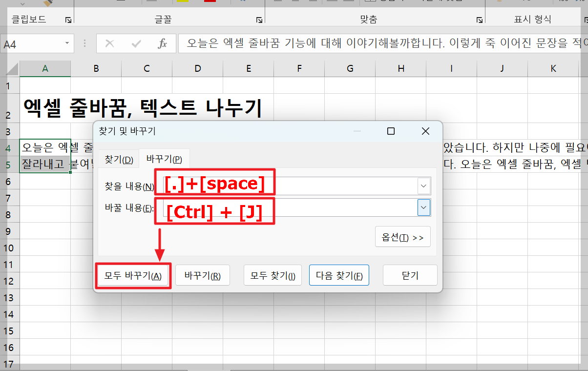
Task: Open the 찾을 내용 dropdown arrow
Action: [x=423, y=185]
